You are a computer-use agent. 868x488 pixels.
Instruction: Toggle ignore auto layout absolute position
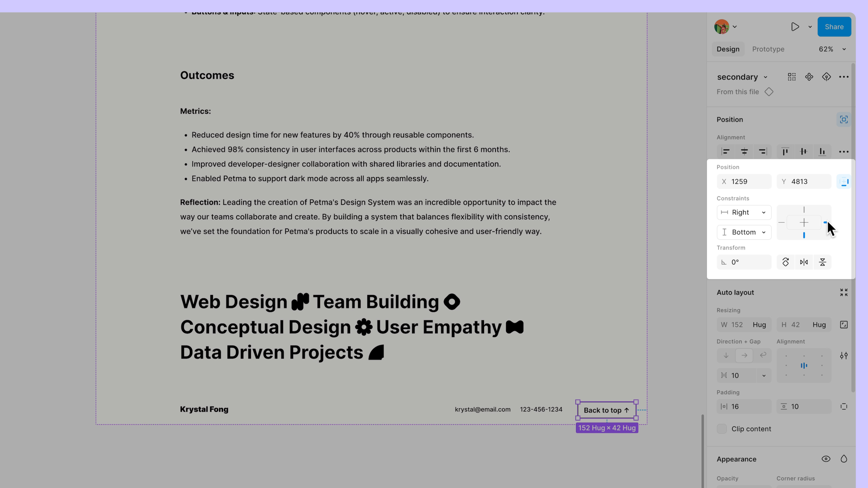843,182
